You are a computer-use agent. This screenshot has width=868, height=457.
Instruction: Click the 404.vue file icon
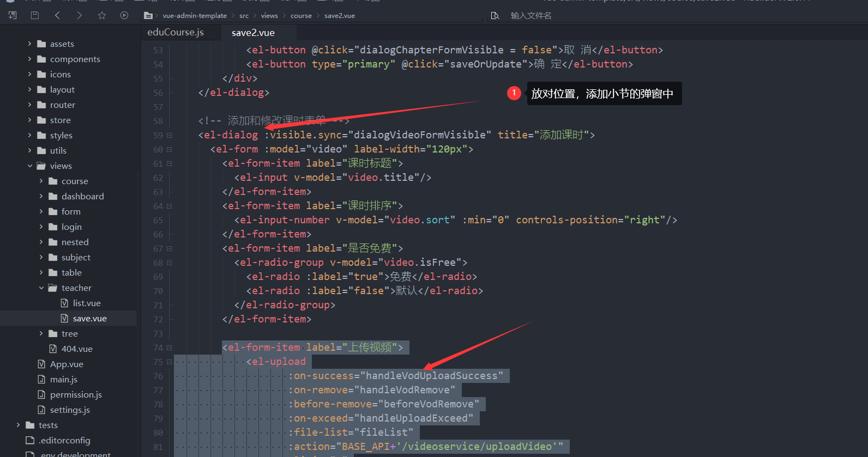pos(53,349)
